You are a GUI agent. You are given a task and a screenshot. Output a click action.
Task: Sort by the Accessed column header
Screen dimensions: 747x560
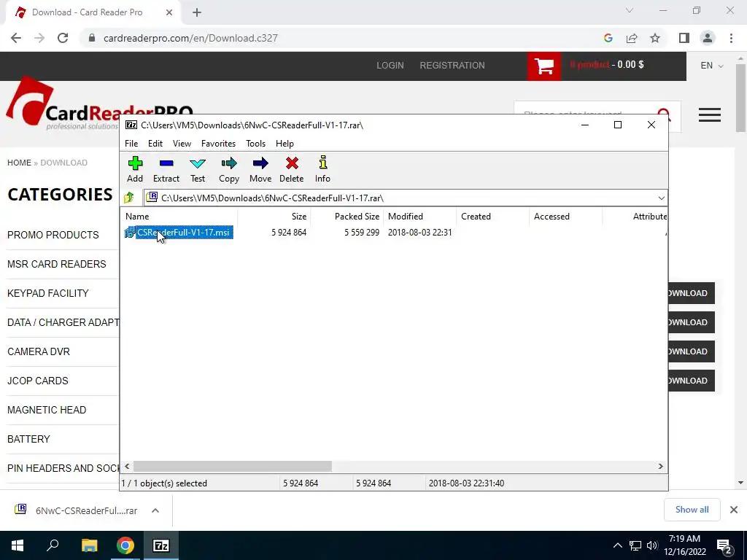[x=565, y=216]
